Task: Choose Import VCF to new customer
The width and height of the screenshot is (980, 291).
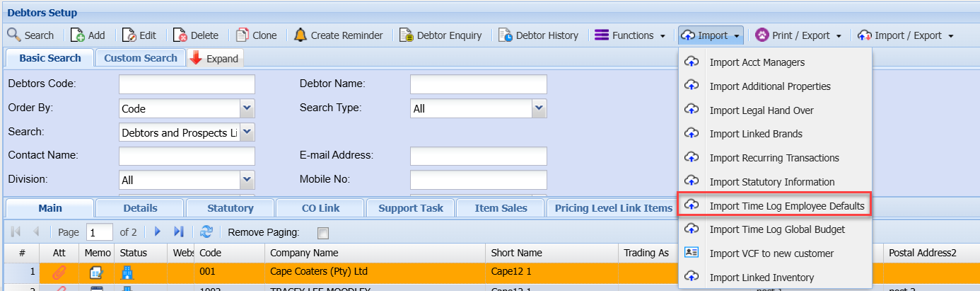Action: 771,253
